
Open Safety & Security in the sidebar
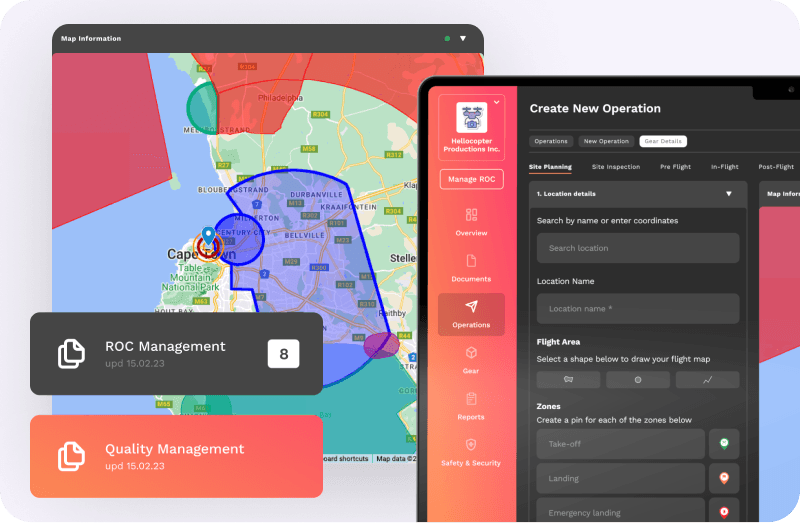pos(471,453)
